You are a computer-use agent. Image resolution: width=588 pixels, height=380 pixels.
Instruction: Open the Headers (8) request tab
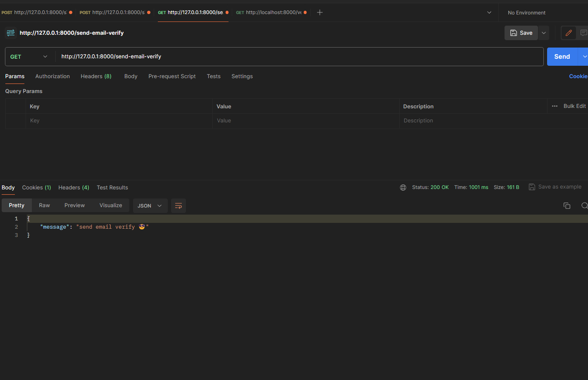click(96, 76)
